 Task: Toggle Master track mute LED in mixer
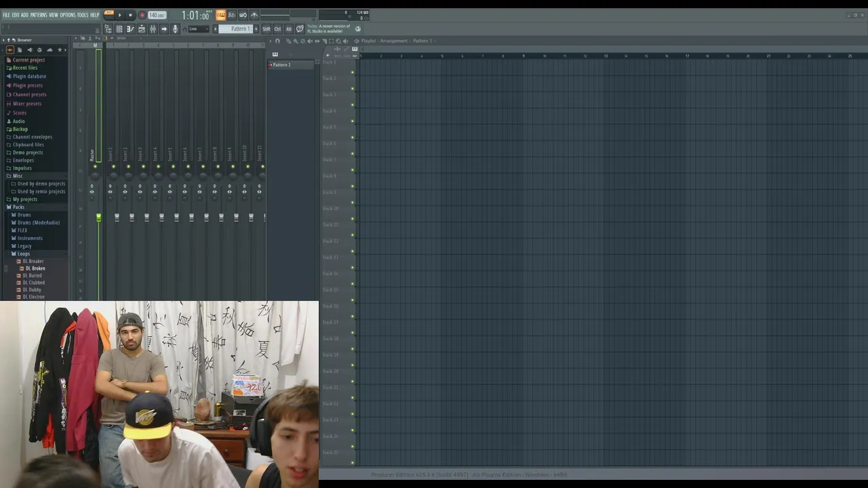(x=95, y=167)
